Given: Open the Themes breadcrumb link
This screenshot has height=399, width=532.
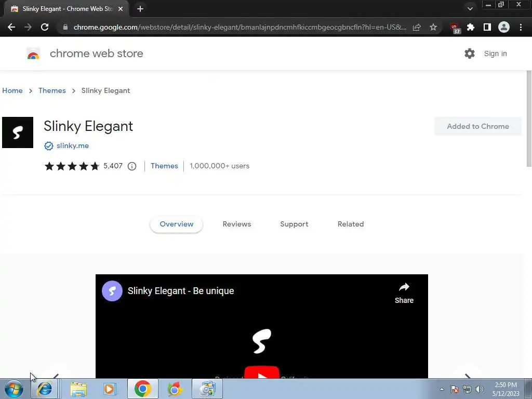Looking at the screenshot, I should 52,90.
